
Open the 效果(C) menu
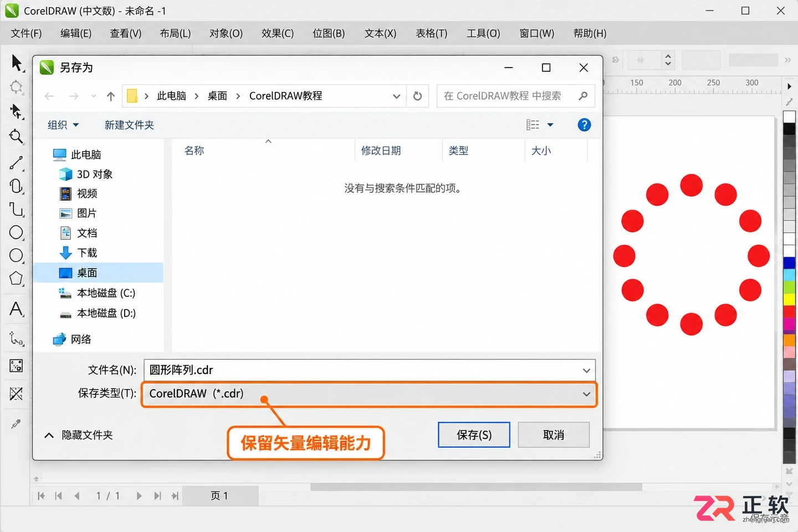click(x=278, y=33)
